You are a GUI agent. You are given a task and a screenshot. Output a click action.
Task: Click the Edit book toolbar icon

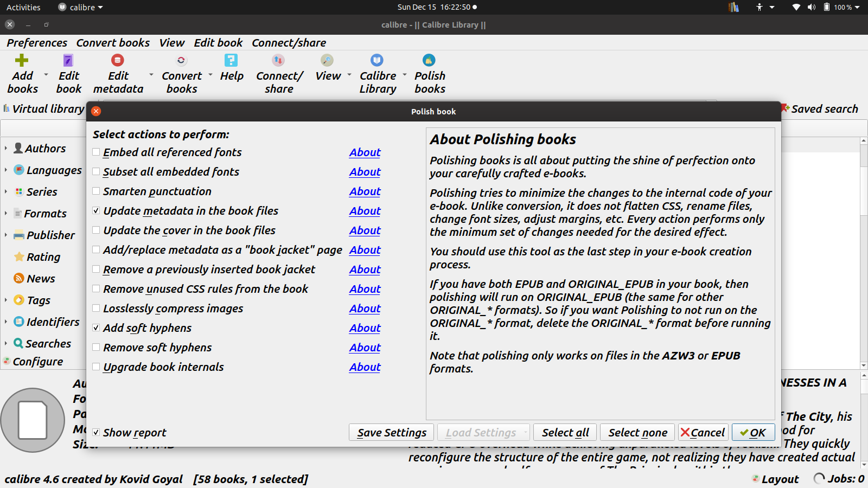tap(68, 60)
